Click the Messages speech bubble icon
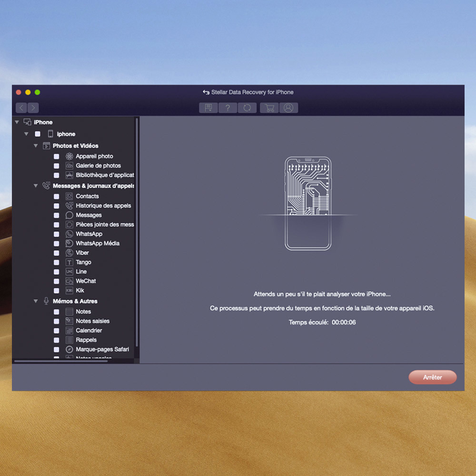The height and width of the screenshot is (476, 476). [69, 215]
